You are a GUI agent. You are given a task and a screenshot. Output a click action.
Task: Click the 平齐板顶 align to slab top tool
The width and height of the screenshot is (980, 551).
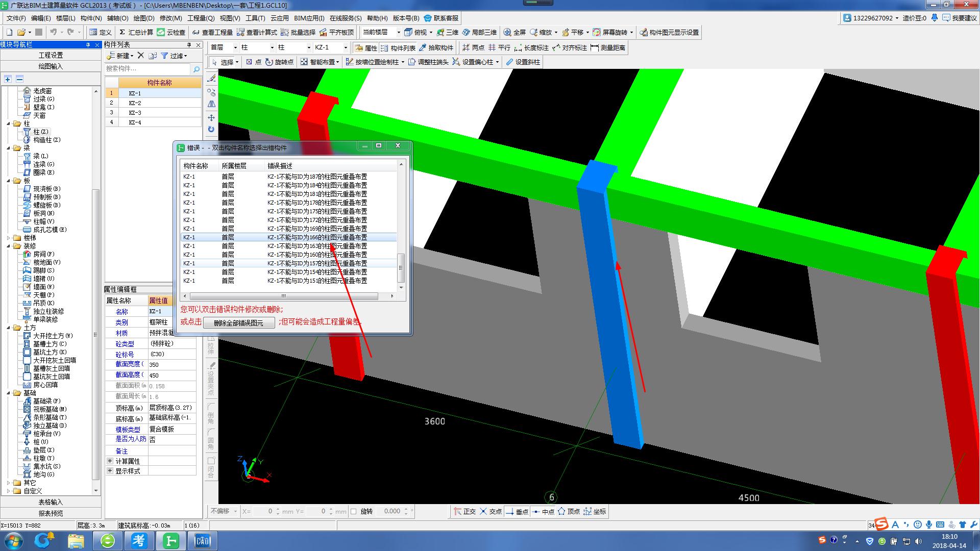click(x=336, y=32)
